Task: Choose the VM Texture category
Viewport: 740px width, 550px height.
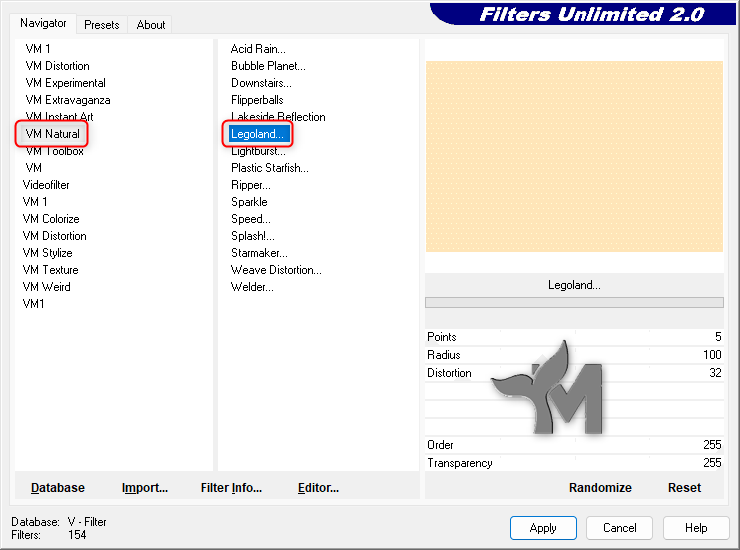Action: pos(50,270)
